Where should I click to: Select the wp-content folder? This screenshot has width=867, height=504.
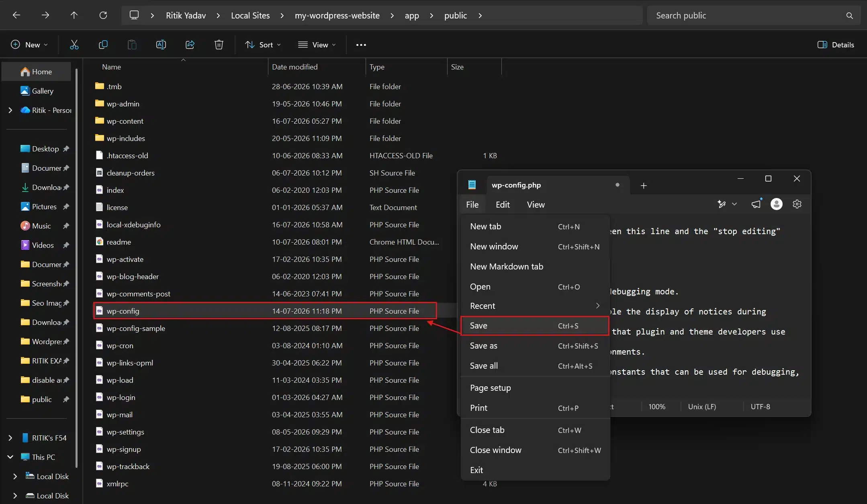pyautogui.click(x=125, y=121)
